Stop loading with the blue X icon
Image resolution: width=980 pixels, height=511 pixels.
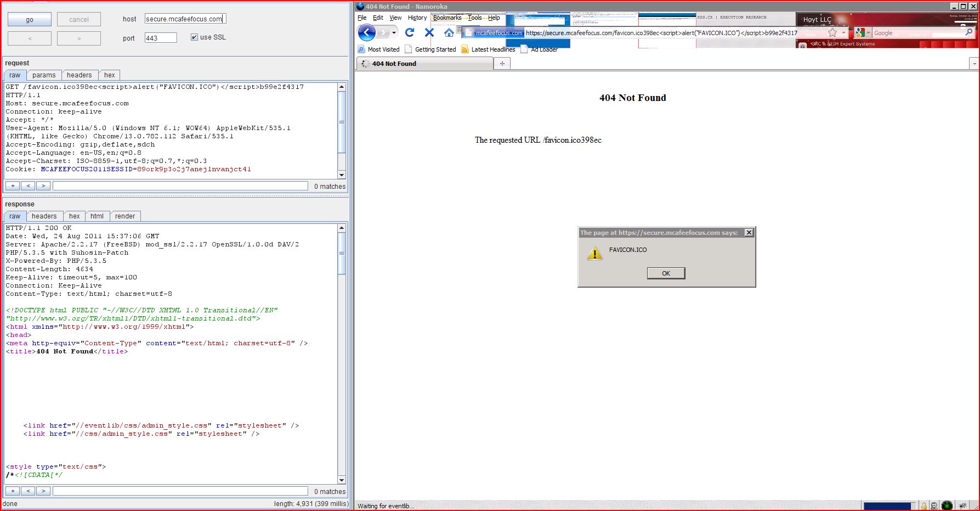tap(429, 33)
